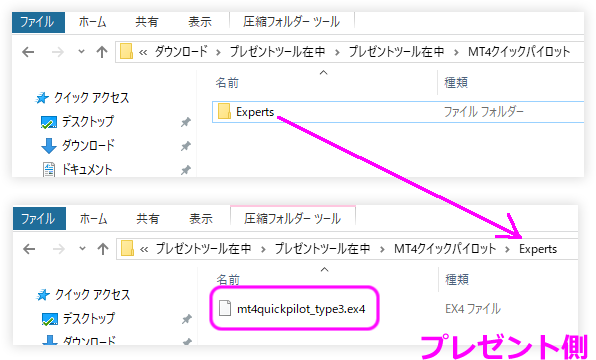Sort by 名前 column in upper window

click(227, 82)
